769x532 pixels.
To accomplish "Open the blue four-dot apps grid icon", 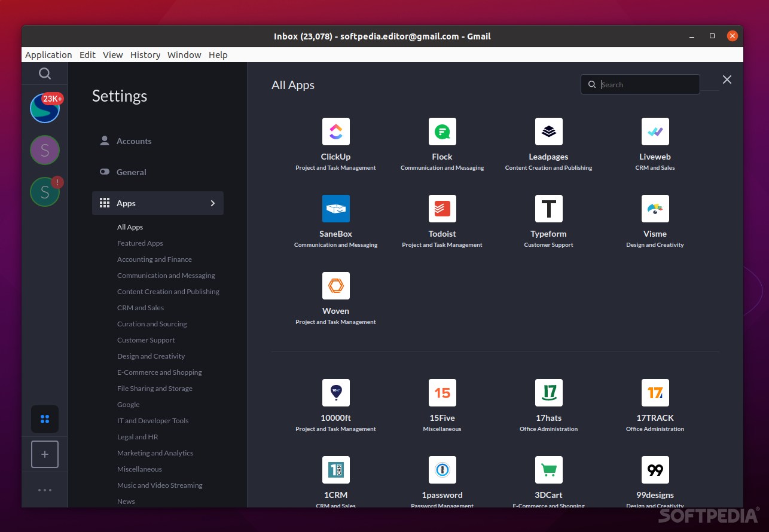I will [45, 419].
